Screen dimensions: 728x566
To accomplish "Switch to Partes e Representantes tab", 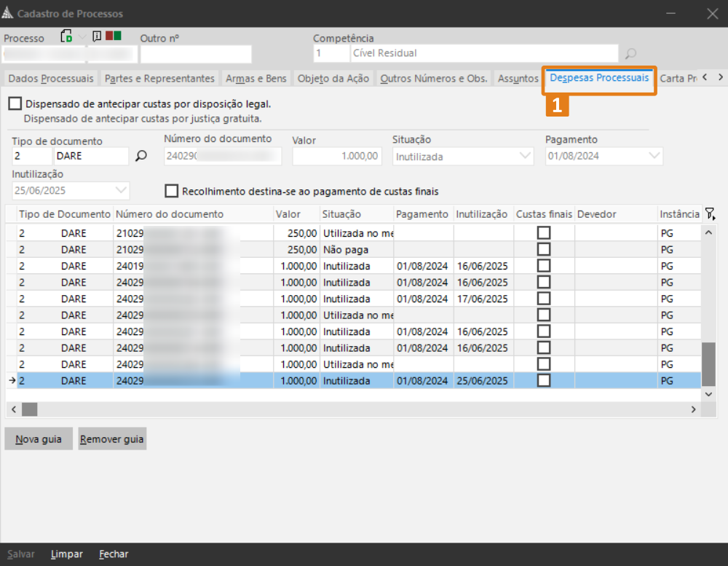I will point(159,79).
